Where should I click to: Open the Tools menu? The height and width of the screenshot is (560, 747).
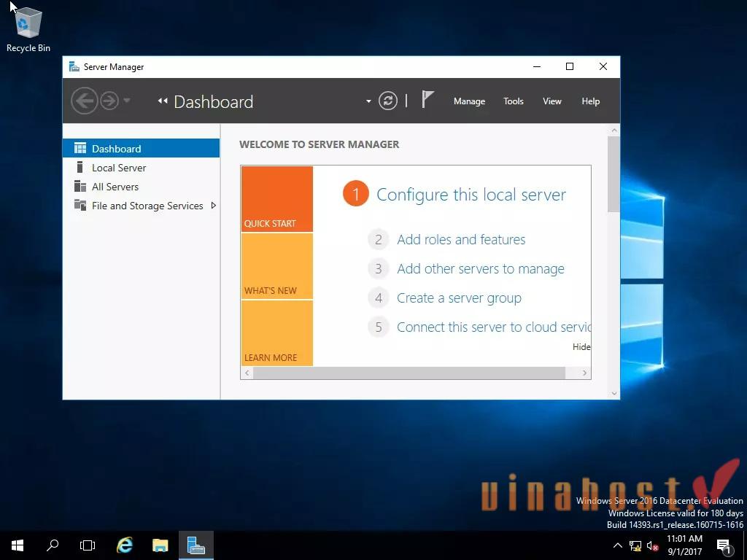[x=513, y=101]
